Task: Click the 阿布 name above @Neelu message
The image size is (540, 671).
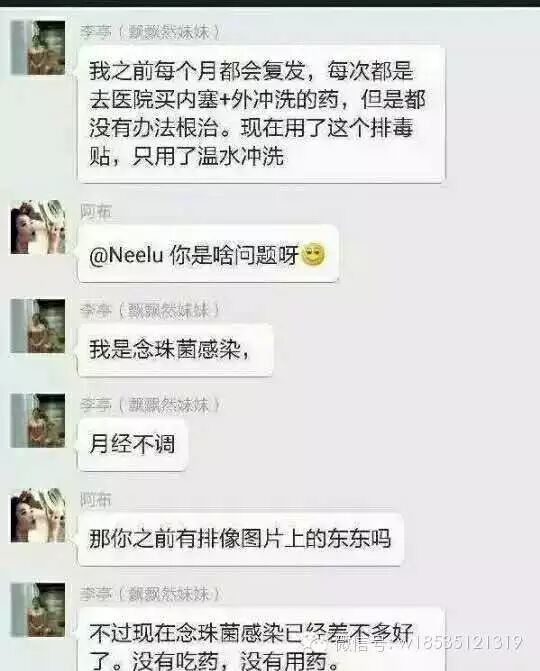Action: [x=96, y=212]
